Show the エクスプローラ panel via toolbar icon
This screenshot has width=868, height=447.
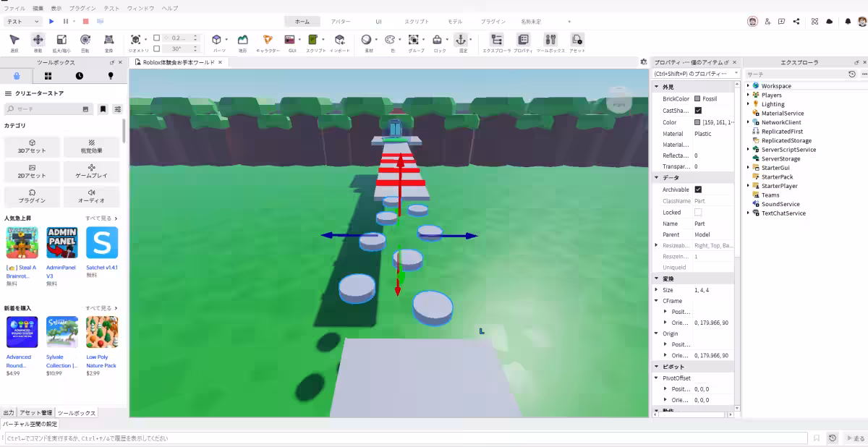pos(496,40)
